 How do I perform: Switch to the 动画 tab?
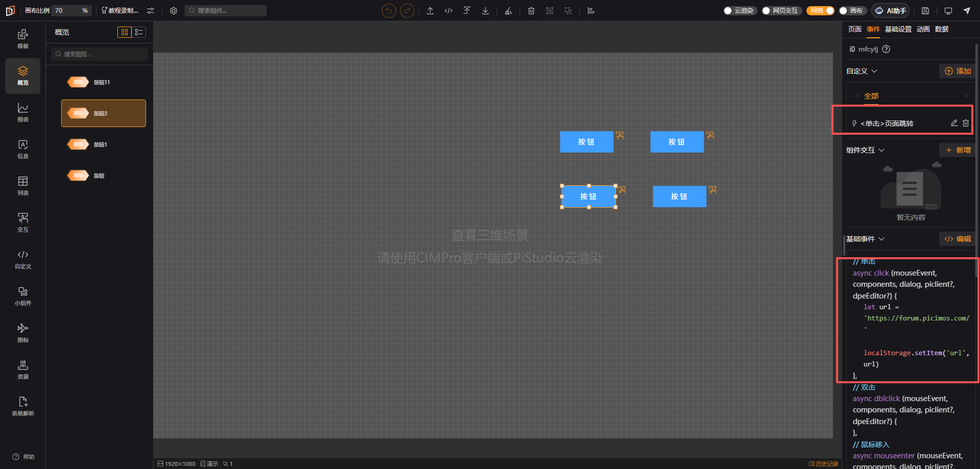point(923,29)
